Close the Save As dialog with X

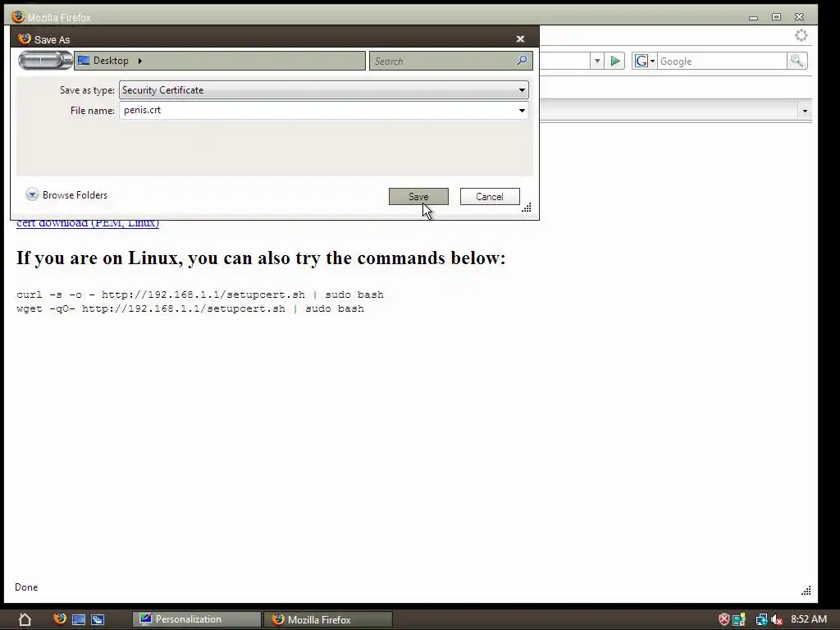click(520, 39)
